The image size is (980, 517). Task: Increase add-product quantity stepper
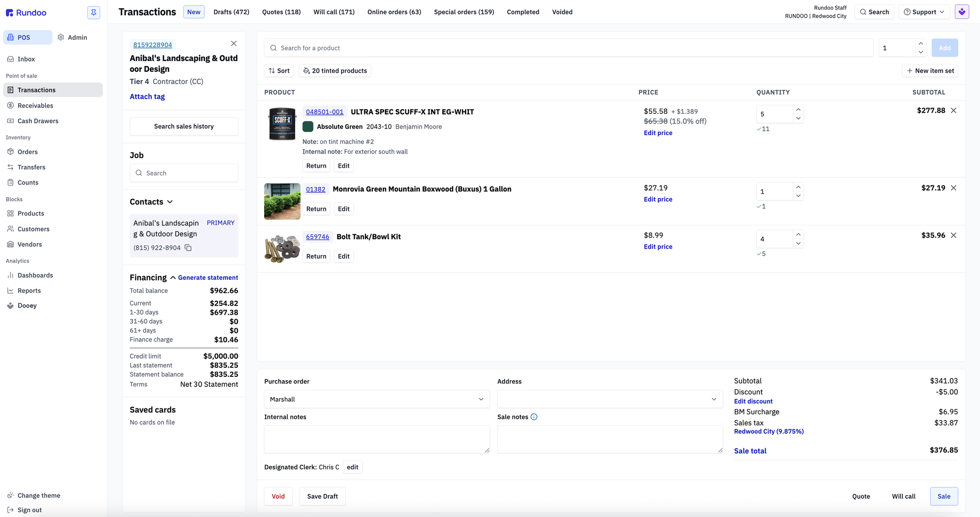921,44
